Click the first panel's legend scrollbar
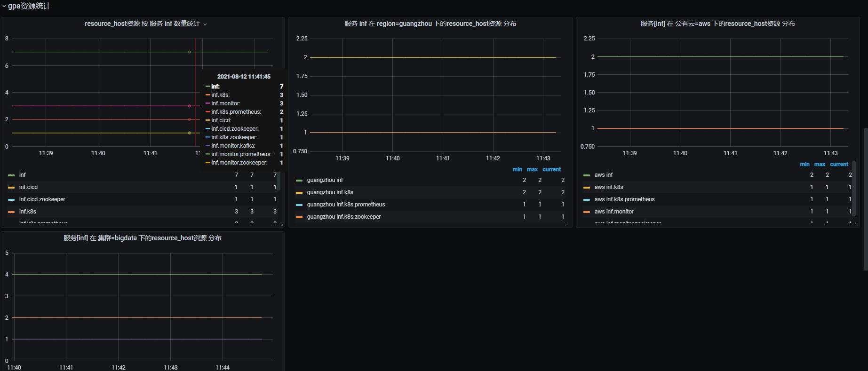The image size is (868, 371). point(279,181)
